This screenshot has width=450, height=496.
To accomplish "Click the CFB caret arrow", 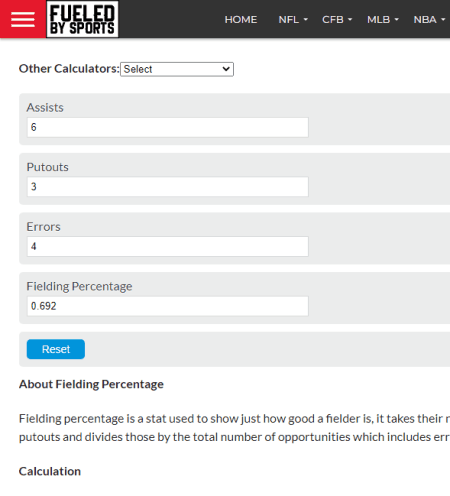I will [350, 20].
